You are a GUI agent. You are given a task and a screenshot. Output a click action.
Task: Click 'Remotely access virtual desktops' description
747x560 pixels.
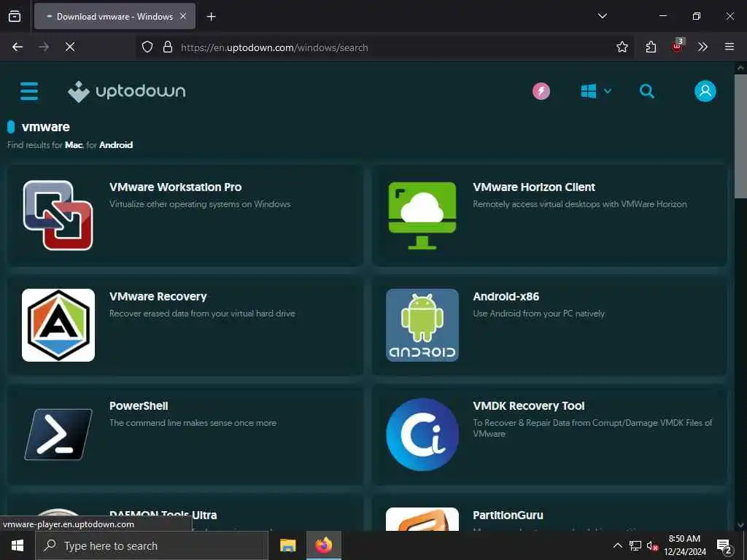[x=580, y=204]
